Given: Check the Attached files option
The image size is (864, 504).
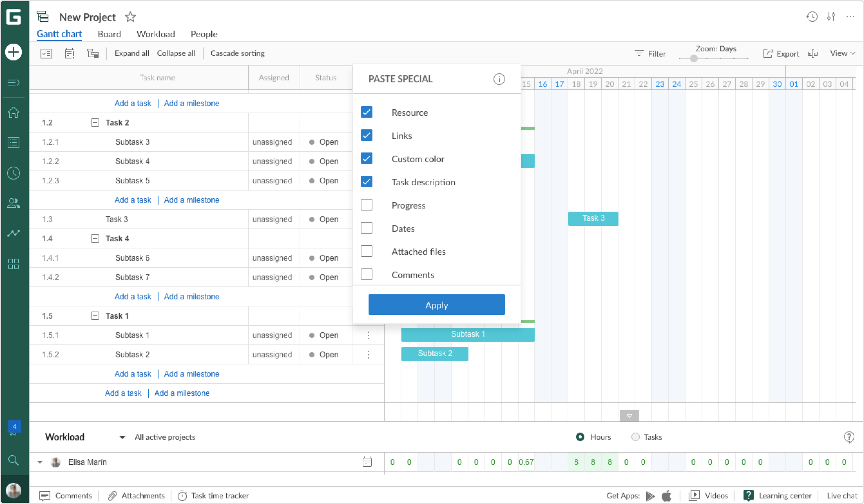Looking at the screenshot, I should [367, 251].
